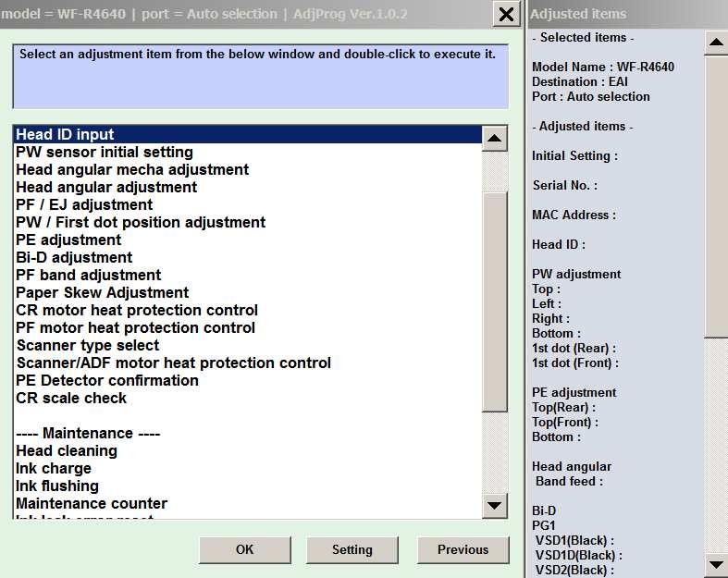Click the VSD2(Black) label
Screen dimensions: 728x578
(x=574, y=570)
